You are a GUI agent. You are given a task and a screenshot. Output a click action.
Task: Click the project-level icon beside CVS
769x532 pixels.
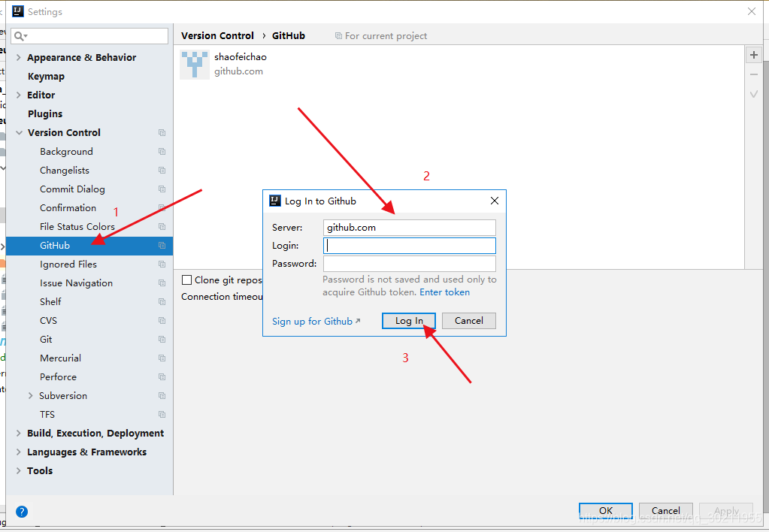[x=162, y=321]
